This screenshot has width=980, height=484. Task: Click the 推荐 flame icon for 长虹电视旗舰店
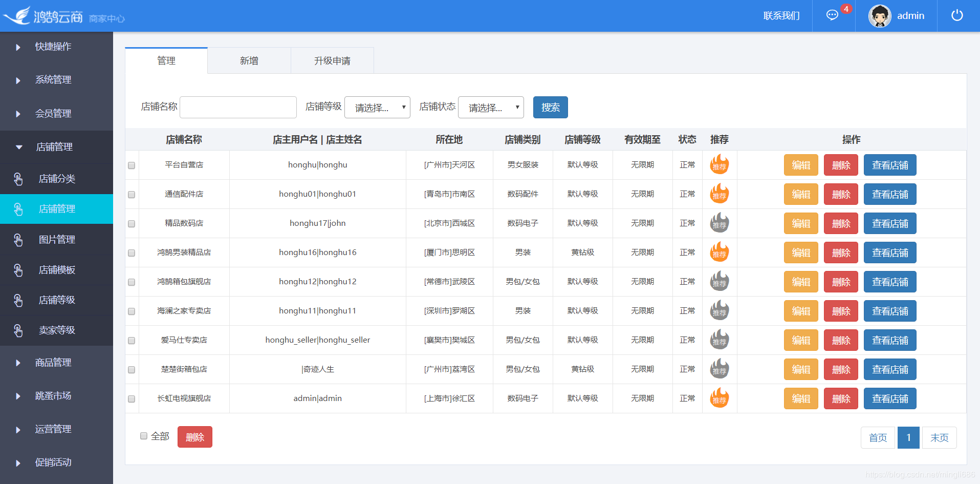coord(720,398)
